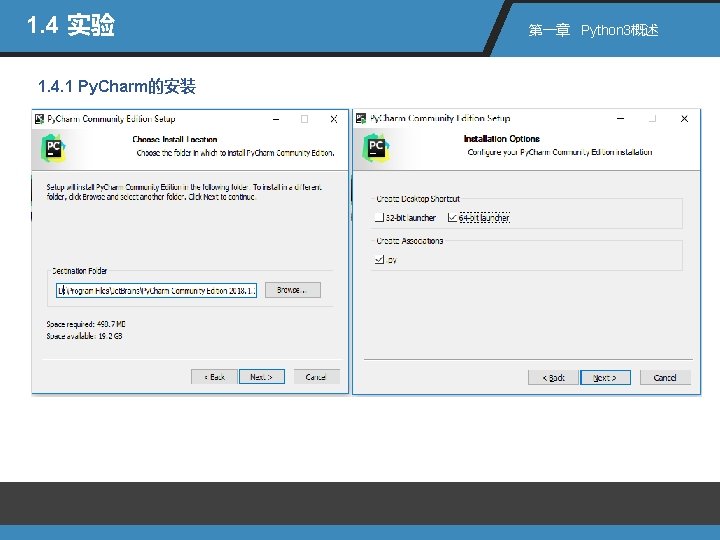
Task: Close the left PyCharm Setup window
Action: coord(334,119)
